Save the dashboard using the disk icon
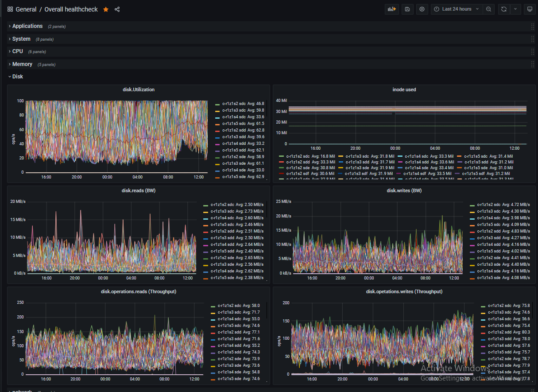The height and width of the screenshot is (392, 538). click(x=407, y=9)
